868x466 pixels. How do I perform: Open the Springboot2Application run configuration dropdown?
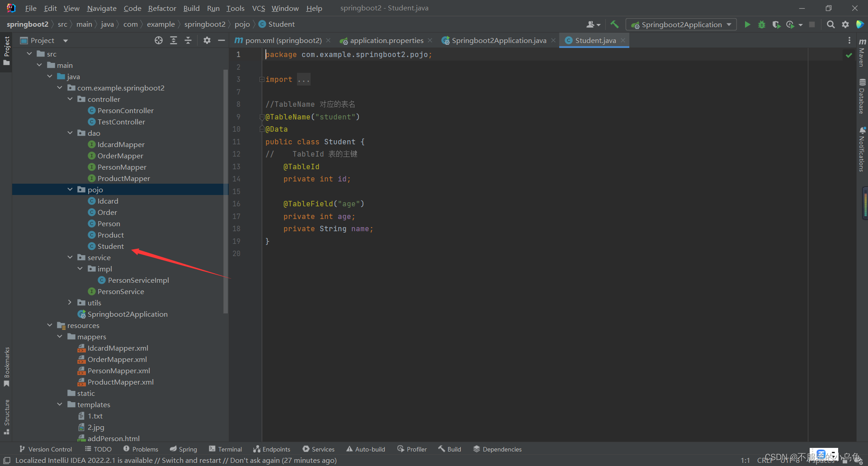(681, 24)
